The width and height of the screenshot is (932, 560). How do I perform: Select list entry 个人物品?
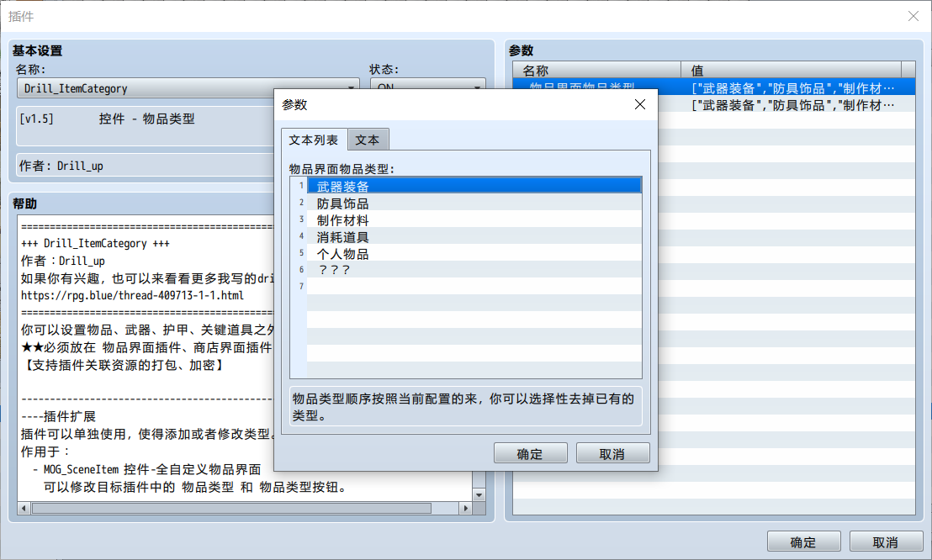click(474, 253)
